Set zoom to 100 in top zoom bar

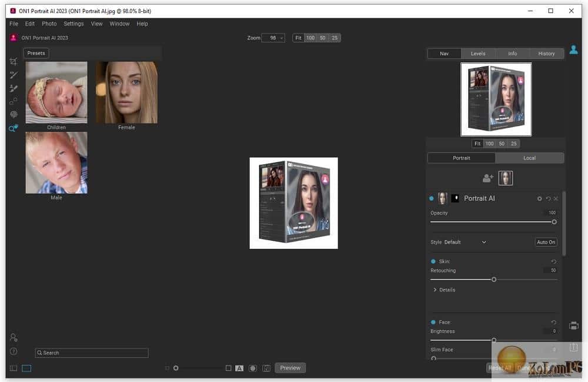[x=310, y=38]
